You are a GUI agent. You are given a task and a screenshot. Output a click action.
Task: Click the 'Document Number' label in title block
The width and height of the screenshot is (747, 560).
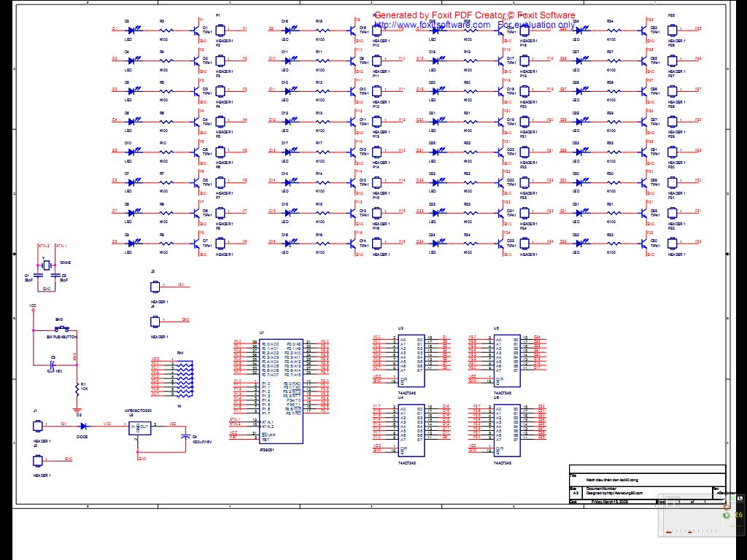[x=601, y=489]
